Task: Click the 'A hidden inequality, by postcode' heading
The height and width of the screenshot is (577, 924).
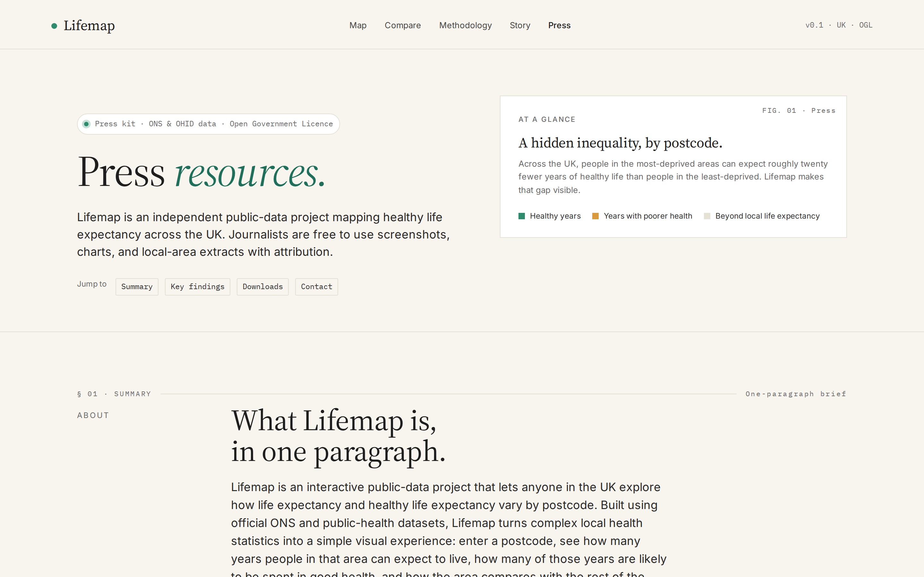Action: (x=620, y=143)
